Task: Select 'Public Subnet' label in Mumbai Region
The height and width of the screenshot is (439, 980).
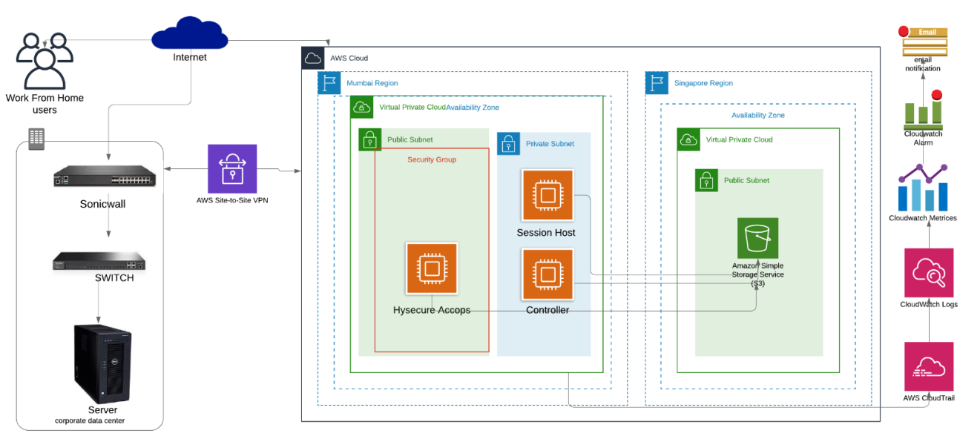Action: coord(410,139)
